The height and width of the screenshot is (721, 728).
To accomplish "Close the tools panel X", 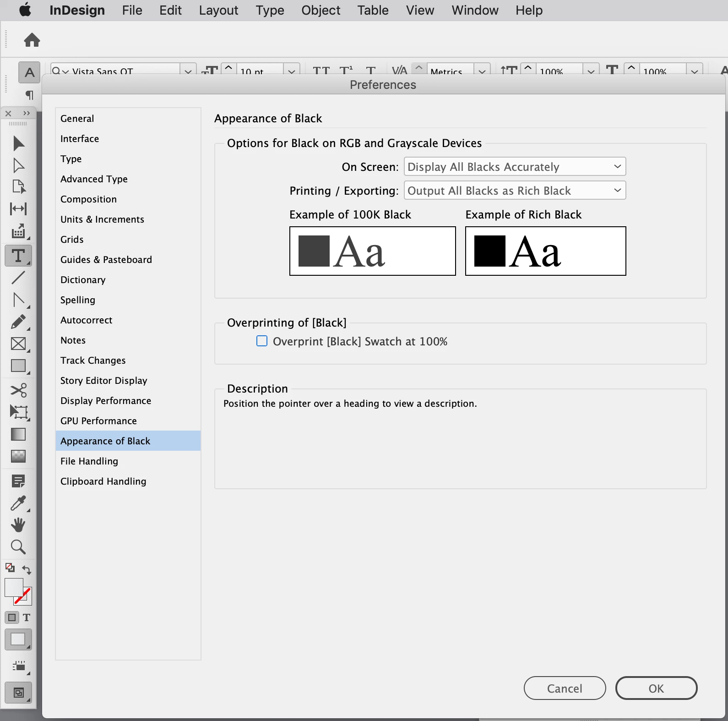I will pyautogui.click(x=8, y=113).
